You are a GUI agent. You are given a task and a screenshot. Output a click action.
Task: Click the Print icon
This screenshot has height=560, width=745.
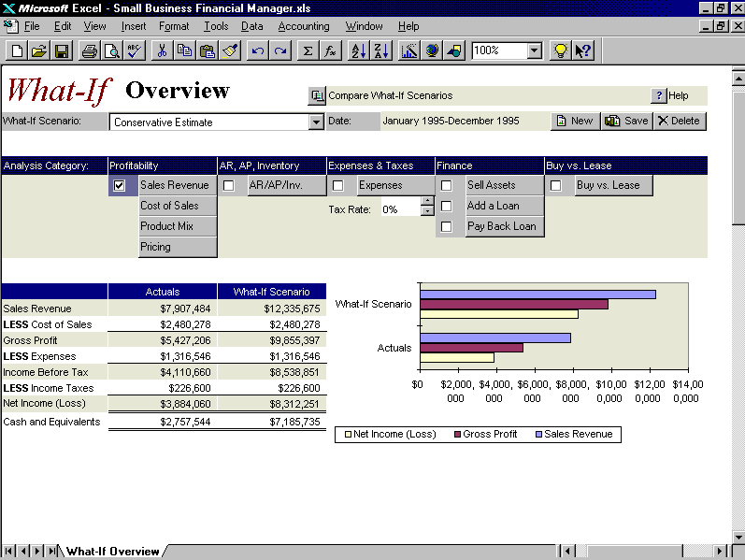point(90,50)
